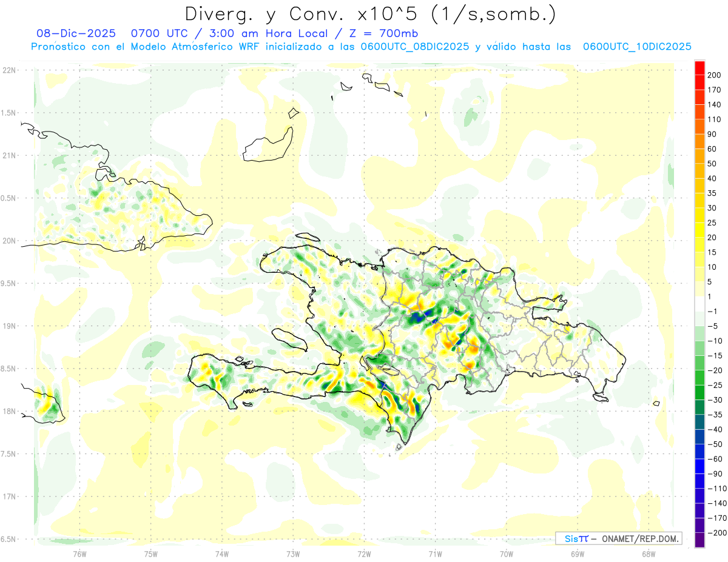Click the 22N latitude axis label
Image resolution: width=728 pixels, height=562 pixels.
(8, 70)
